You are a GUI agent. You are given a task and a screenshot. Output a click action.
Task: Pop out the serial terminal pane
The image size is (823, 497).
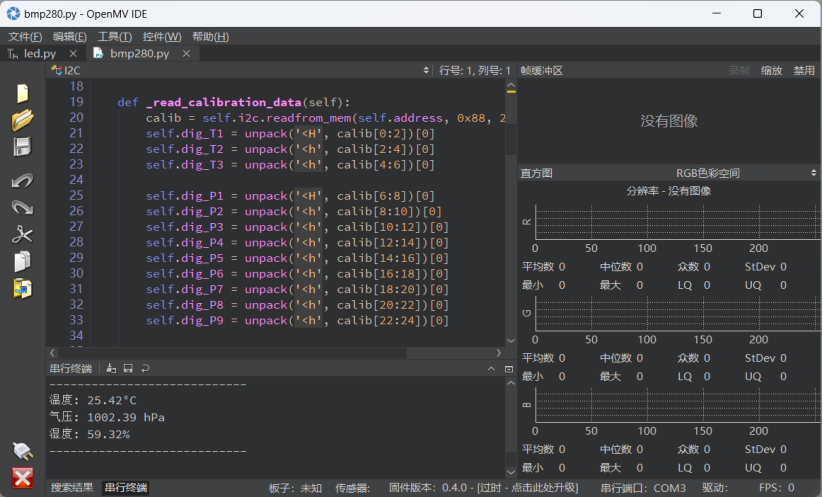[x=509, y=369]
